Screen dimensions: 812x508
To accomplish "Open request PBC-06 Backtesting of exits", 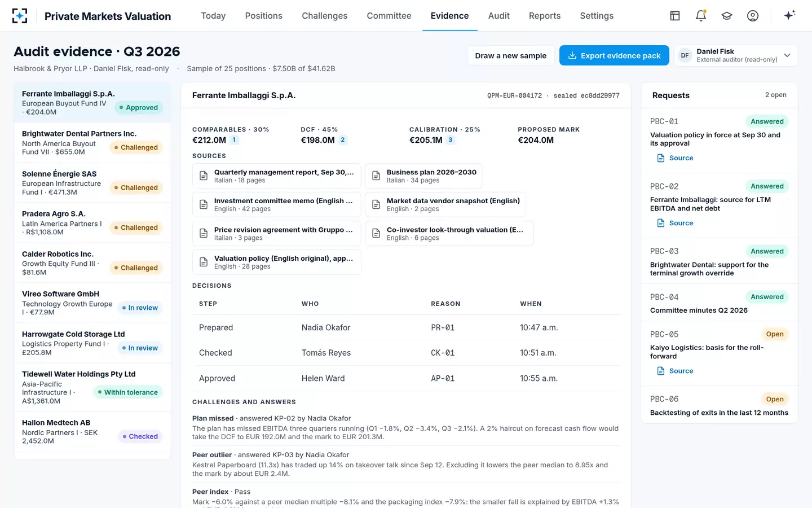I will coord(720,405).
